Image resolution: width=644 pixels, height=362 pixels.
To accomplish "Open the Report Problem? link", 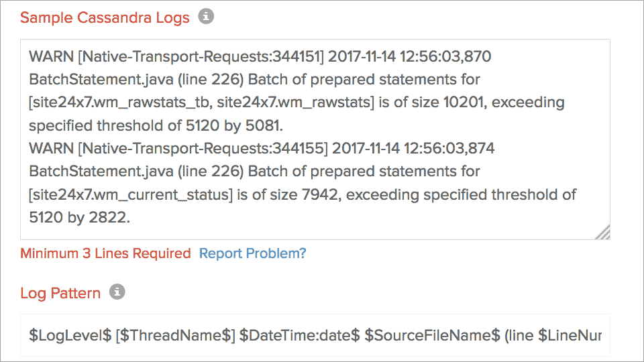I will coord(252,253).
